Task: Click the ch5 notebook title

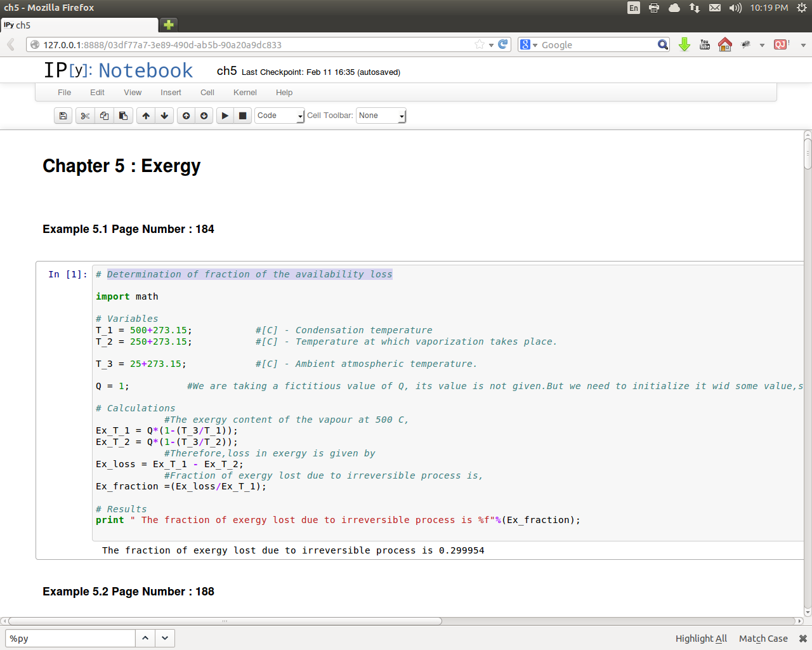Action: 226,71
